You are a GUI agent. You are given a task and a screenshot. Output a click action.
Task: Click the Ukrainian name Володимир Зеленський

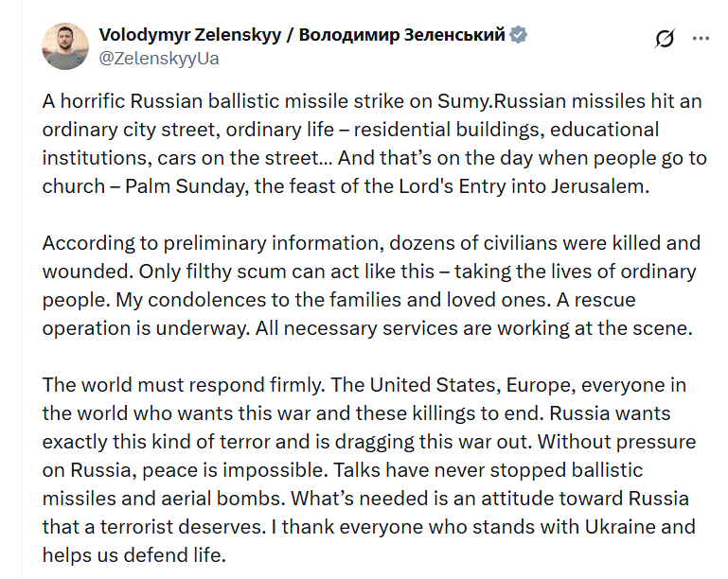coord(402,35)
